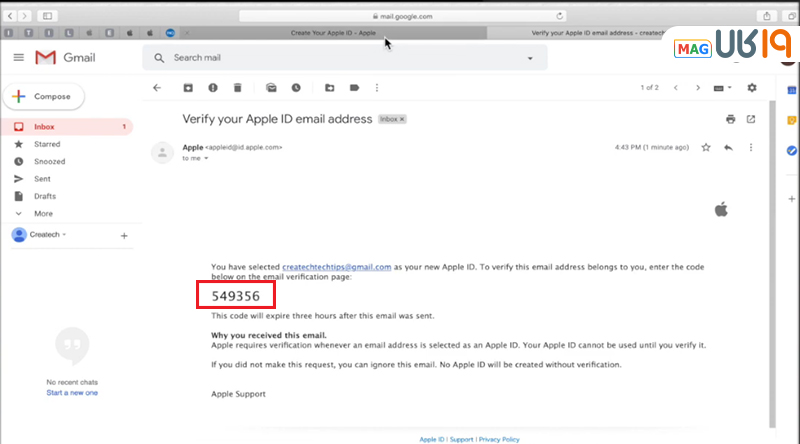
Task: Archive this email using the archive icon
Action: click(x=187, y=88)
